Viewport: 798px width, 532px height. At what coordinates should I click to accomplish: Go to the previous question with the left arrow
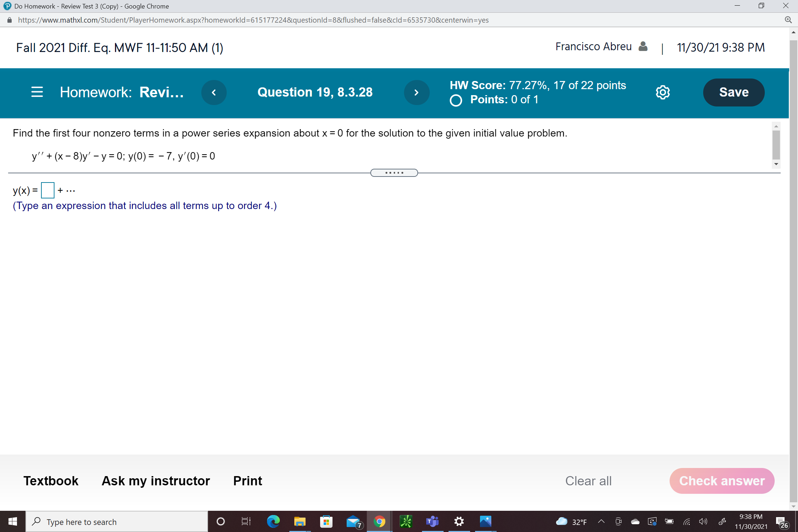[x=214, y=92]
